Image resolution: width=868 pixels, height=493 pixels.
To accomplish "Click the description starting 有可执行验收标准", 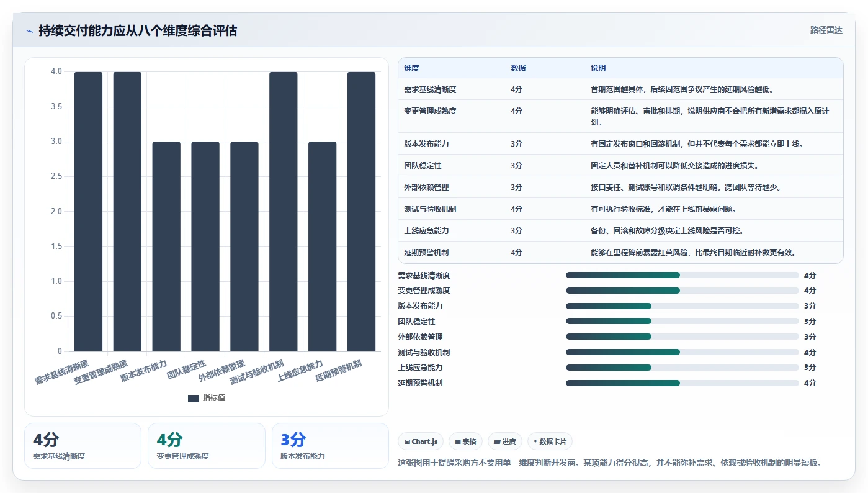I will pos(663,209).
